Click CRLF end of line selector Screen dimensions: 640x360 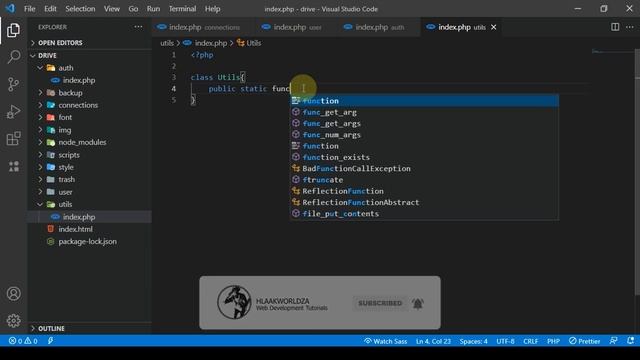coord(530,341)
